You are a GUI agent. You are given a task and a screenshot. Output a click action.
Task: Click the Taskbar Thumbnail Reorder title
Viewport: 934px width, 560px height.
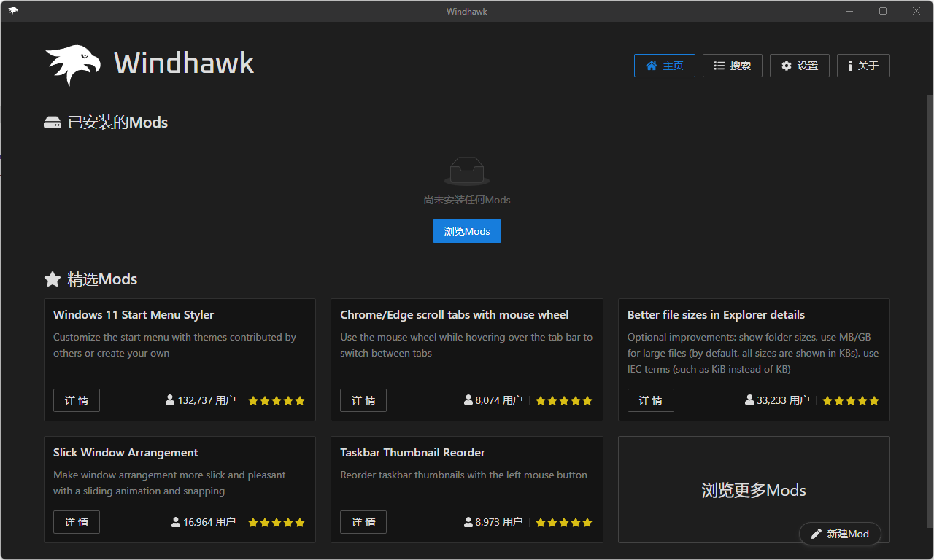click(x=412, y=453)
